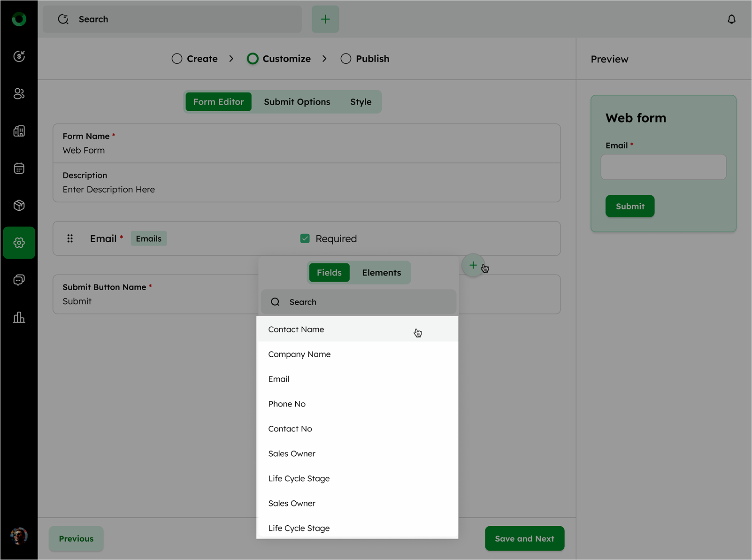Click the field search box in popup
The image size is (752, 560).
coord(359,302)
